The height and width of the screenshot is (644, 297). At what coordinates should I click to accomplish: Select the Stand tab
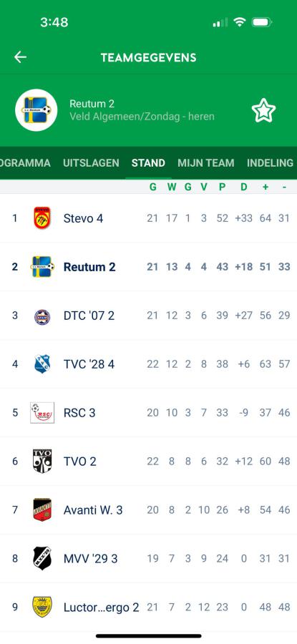point(148,163)
